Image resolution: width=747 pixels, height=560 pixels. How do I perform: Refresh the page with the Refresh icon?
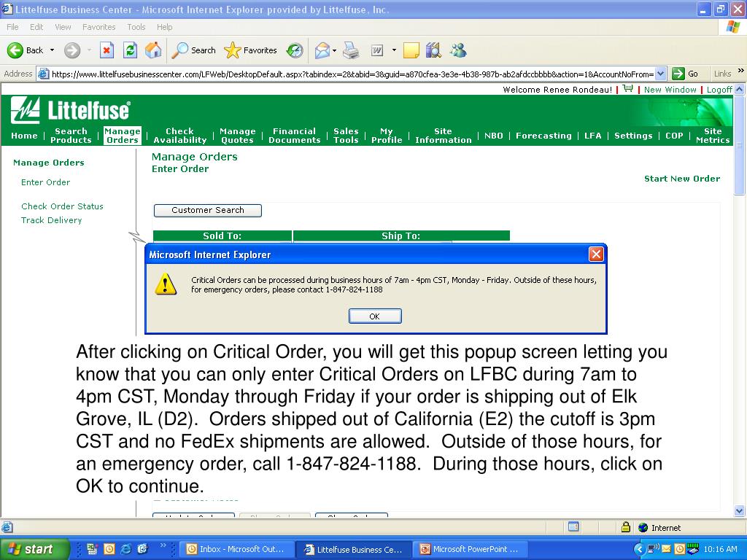[x=130, y=50]
